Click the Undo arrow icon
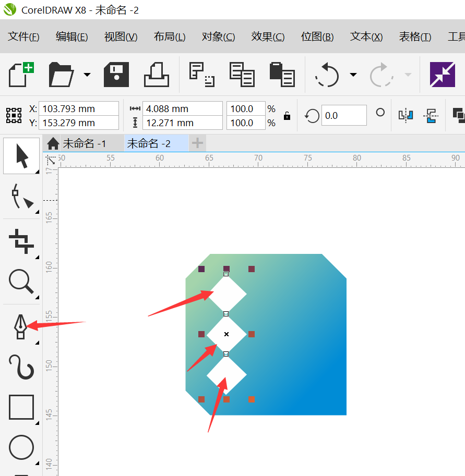The width and height of the screenshot is (465, 476). pos(327,75)
